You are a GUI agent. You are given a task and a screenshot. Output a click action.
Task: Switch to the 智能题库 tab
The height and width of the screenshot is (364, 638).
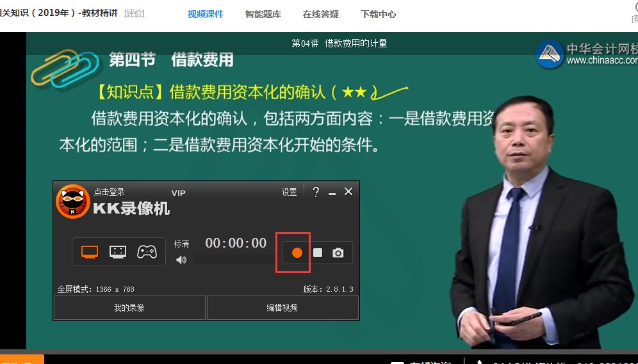pyautogui.click(x=263, y=14)
